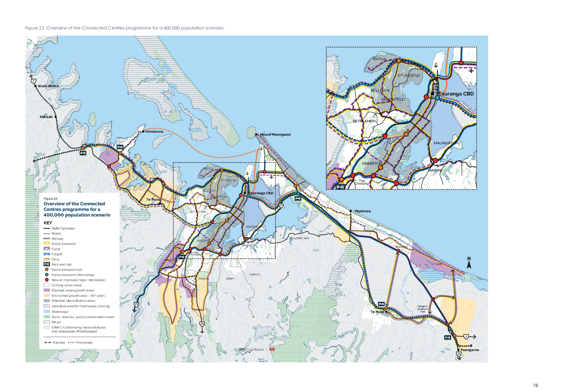Click the 'Cycle' key entry
The image size is (563, 392).
tap(56, 249)
